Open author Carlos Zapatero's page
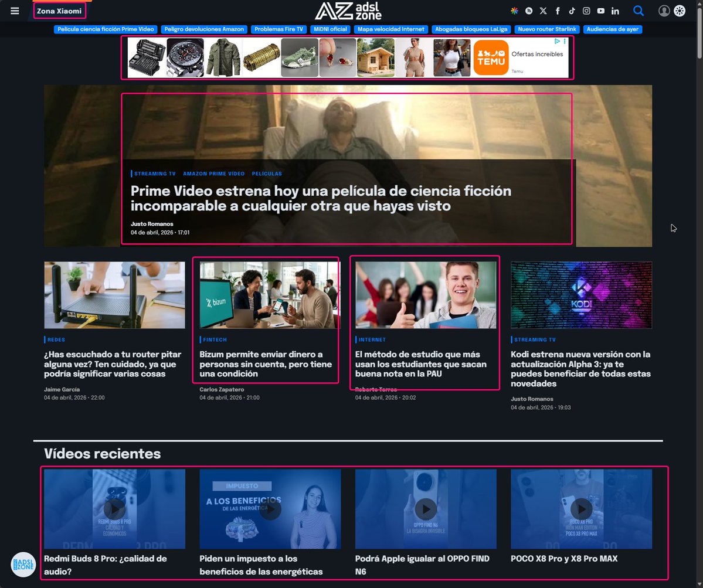The image size is (703, 588). click(x=222, y=389)
